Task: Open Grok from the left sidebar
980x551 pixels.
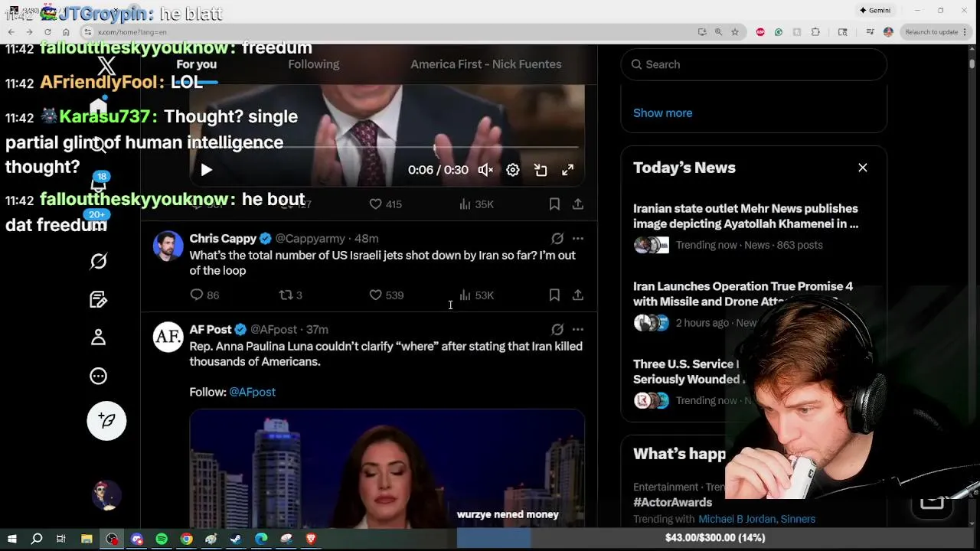Action: 99,262
